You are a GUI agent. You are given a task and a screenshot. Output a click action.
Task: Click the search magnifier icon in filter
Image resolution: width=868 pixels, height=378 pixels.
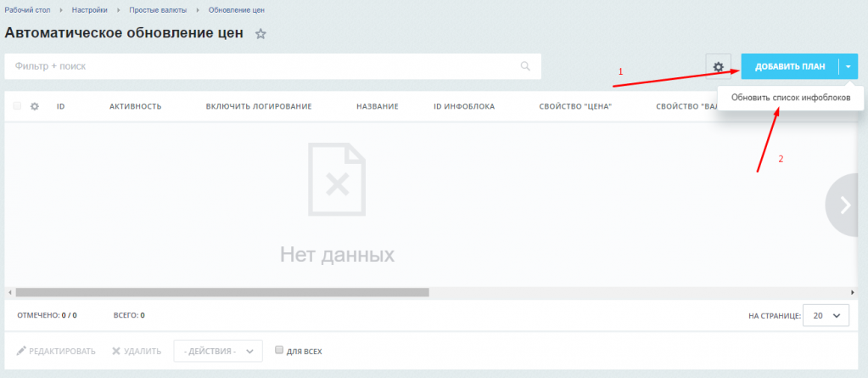pos(525,66)
